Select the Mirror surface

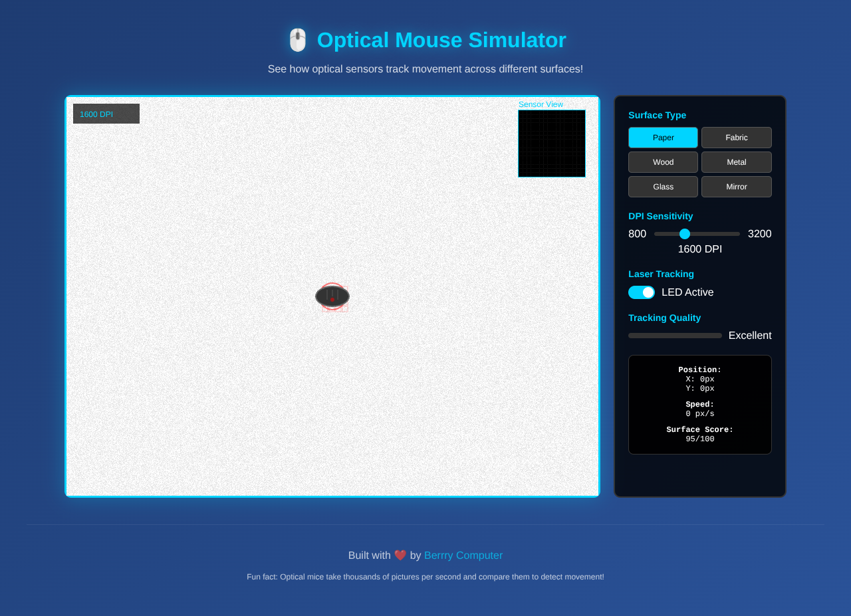(736, 186)
